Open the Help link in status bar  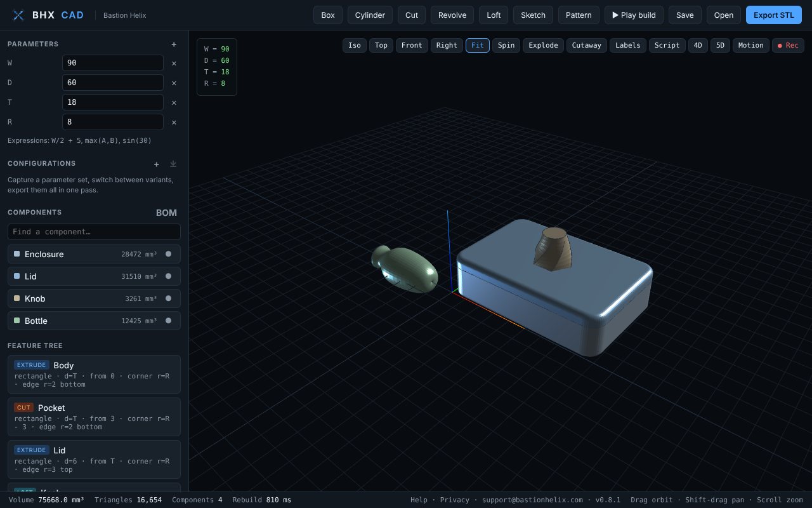click(x=419, y=500)
